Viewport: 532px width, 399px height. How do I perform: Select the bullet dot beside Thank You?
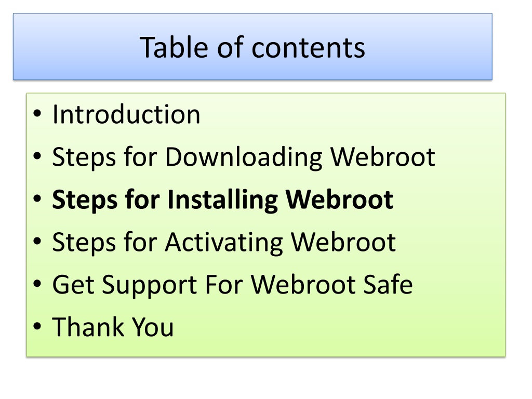[x=37, y=326]
